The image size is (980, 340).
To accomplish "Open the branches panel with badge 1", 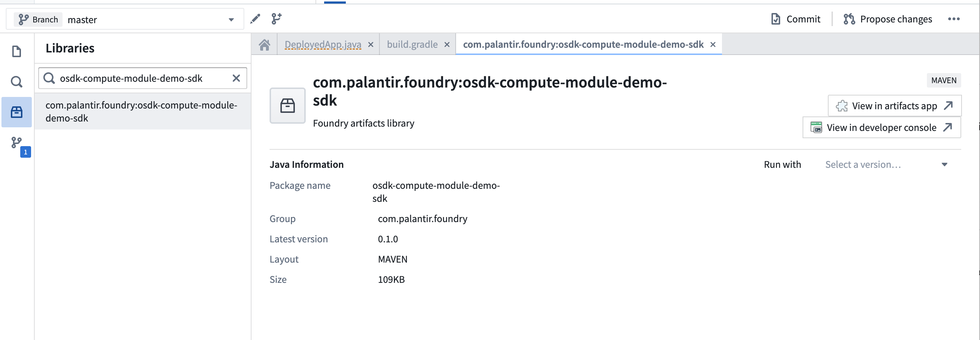I will tap(16, 143).
